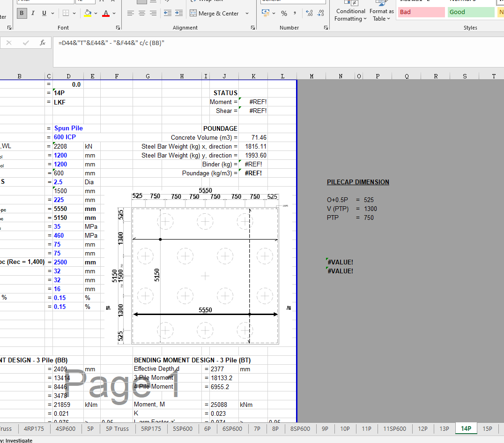Viewport: 504px width, 443px height.
Task: Switch to 5P Truss sheet tab
Action: (x=117, y=429)
